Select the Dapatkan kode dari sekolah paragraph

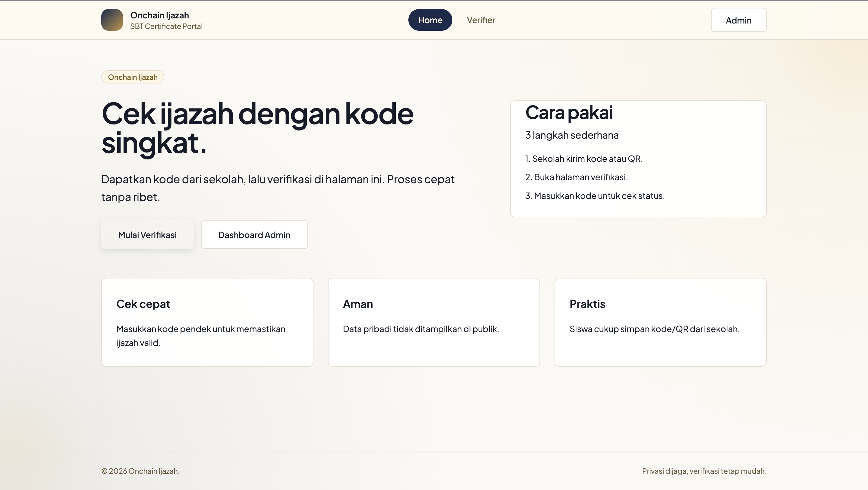tap(278, 188)
